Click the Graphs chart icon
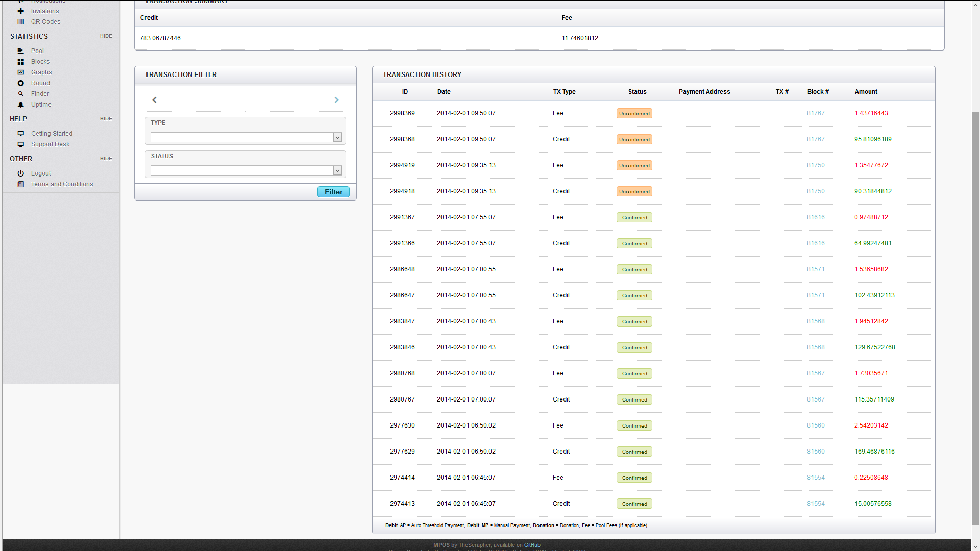Viewport: 980px width, 551px height. coord(21,72)
